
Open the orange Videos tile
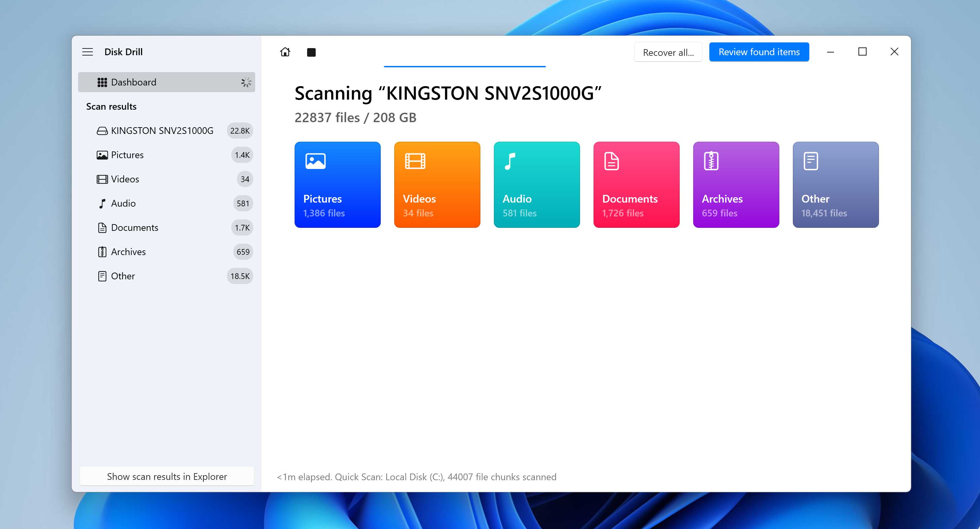(x=437, y=185)
